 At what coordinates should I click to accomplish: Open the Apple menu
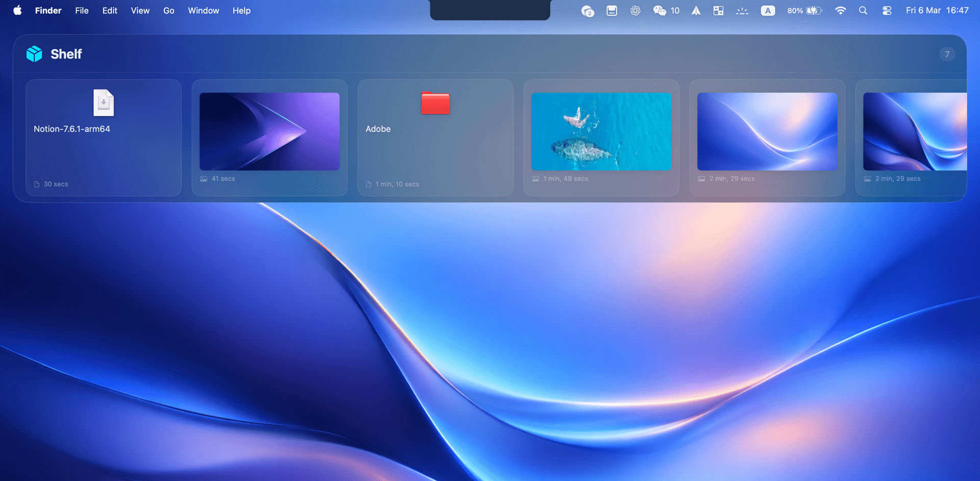(17, 10)
